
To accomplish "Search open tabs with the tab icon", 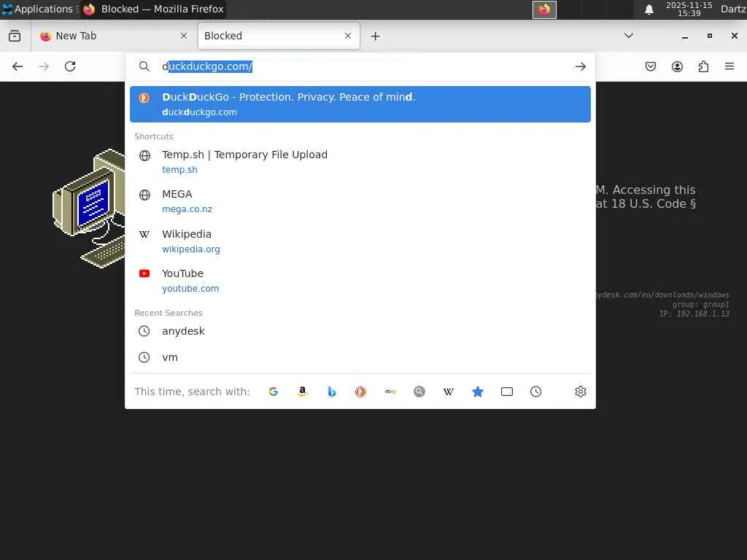I will pyautogui.click(x=507, y=392).
